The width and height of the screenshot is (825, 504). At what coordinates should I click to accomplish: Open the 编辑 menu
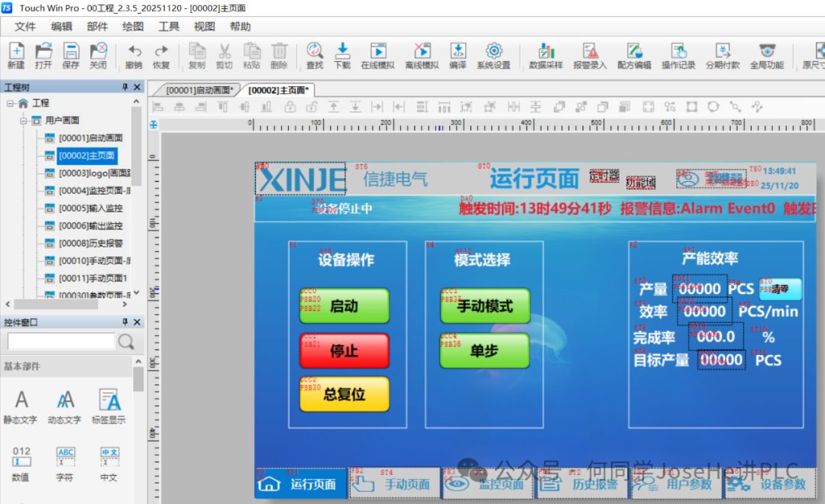(62, 26)
